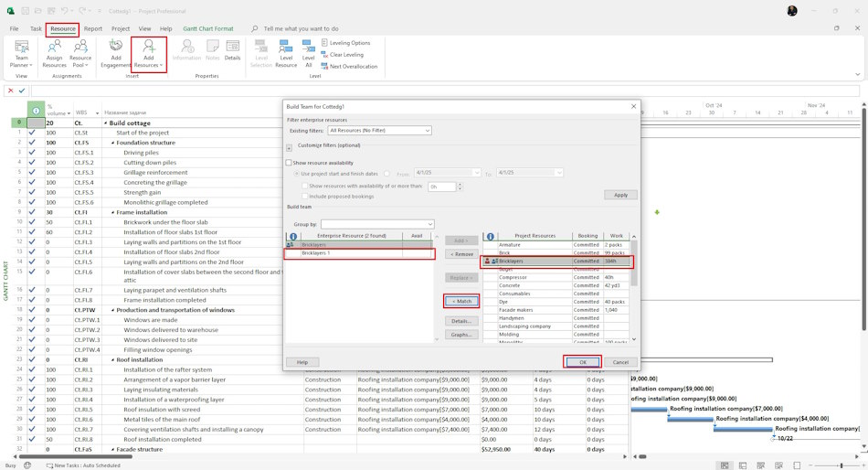Open the File menu
The image size is (868, 470).
(x=14, y=28)
